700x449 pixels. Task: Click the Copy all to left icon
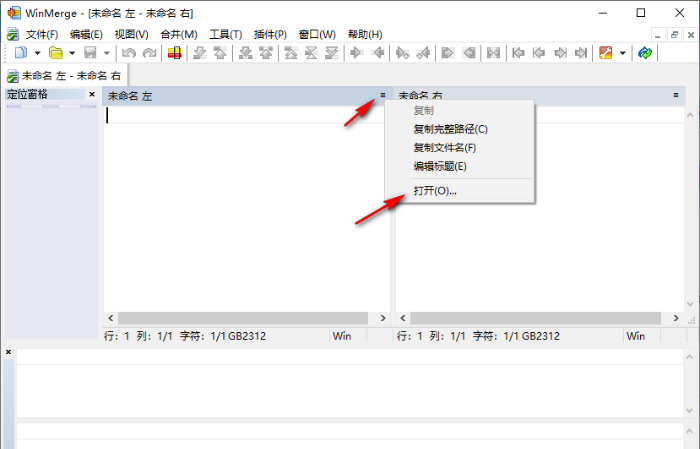click(468, 53)
